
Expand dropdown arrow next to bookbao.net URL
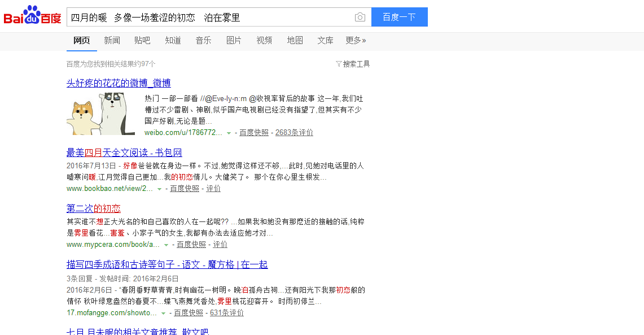(159, 189)
